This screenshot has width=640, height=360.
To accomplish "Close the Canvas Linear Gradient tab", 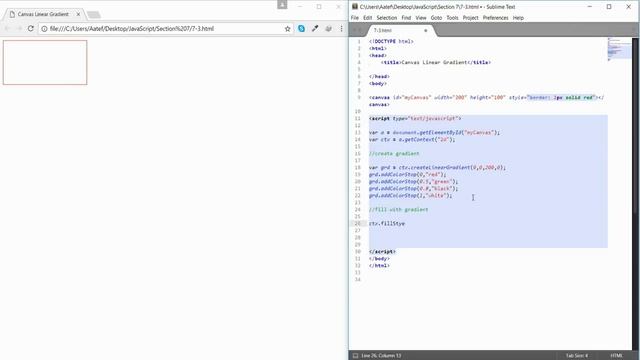I will tap(78, 14).
